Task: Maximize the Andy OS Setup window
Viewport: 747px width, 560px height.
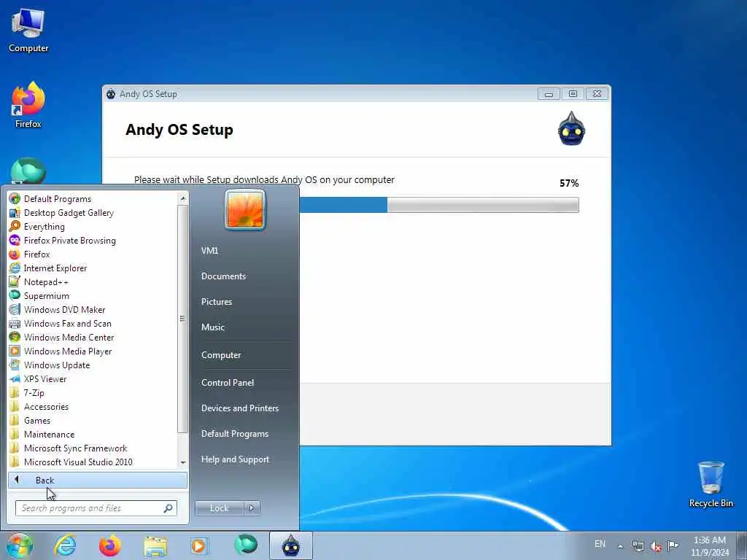Action: click(573, 94)
